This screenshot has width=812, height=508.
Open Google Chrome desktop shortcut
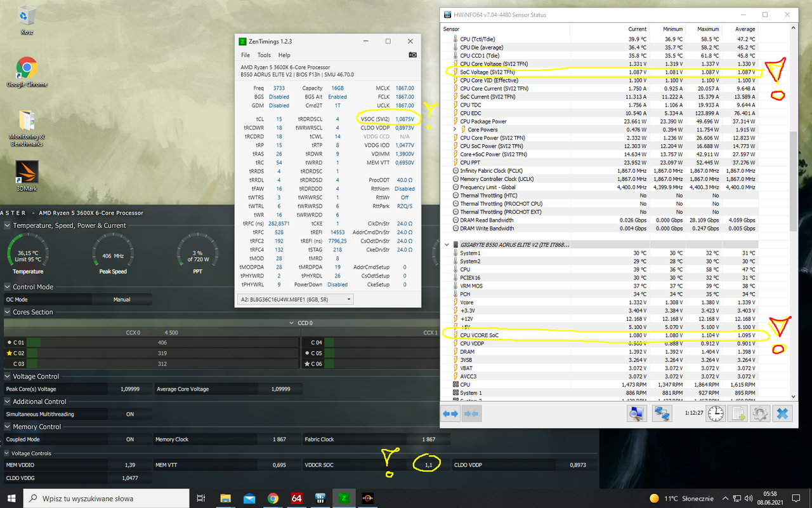(27, 72)
